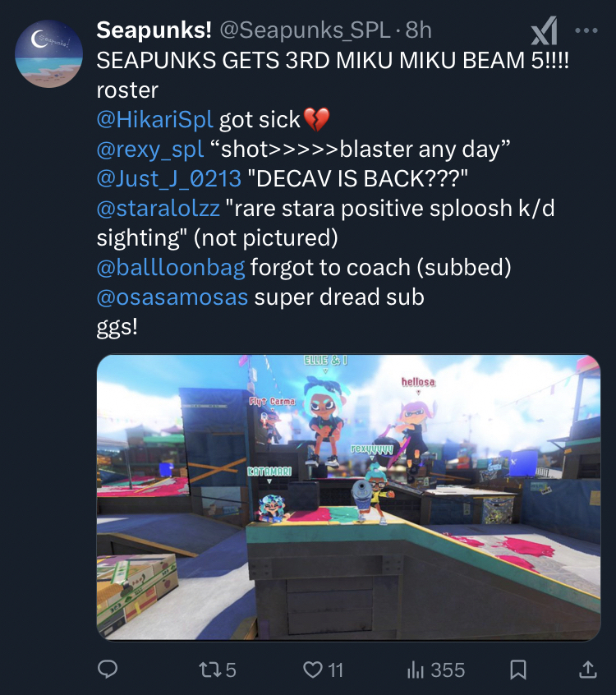
Task: Retweet the post with 5 reposts
Action: pyautogui.click(x=217, y=670)
